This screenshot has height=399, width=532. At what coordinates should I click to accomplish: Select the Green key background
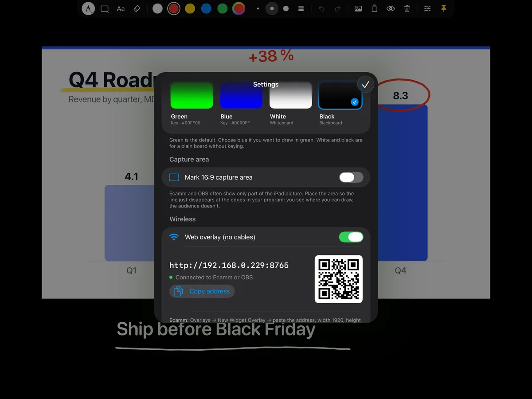click(x=192, y=103)
